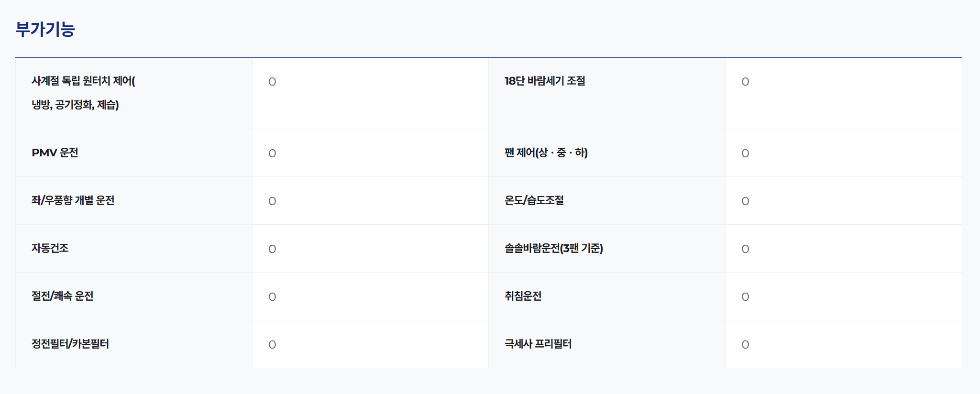
Task: Click the 냉방, 공기정화, 제습) text line
Action: pos(75,105)
